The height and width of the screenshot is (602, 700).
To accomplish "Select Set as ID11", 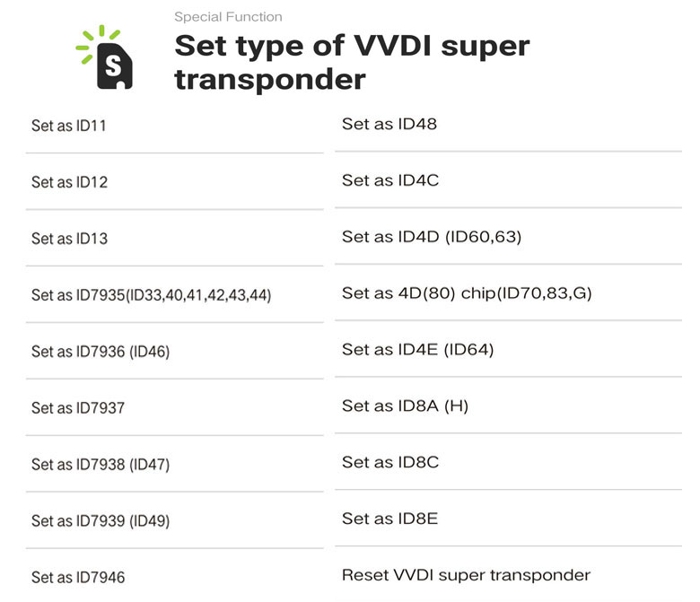I will (69, 126).
